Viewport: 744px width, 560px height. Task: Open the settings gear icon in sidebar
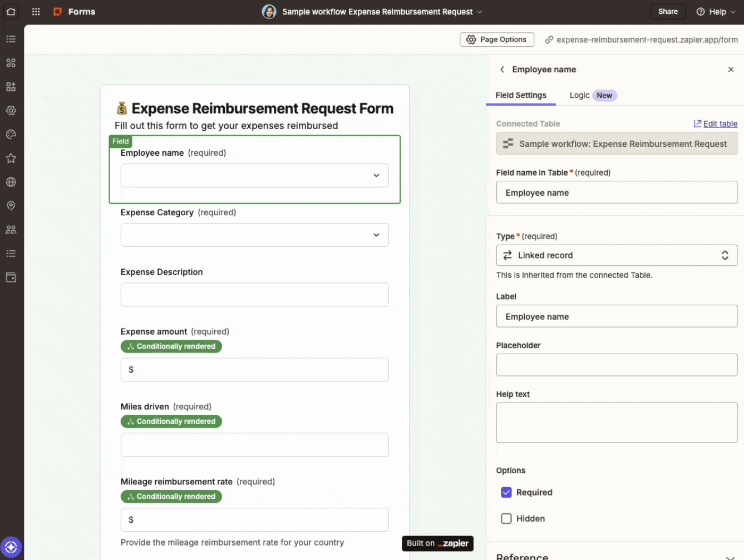point(11,110)
